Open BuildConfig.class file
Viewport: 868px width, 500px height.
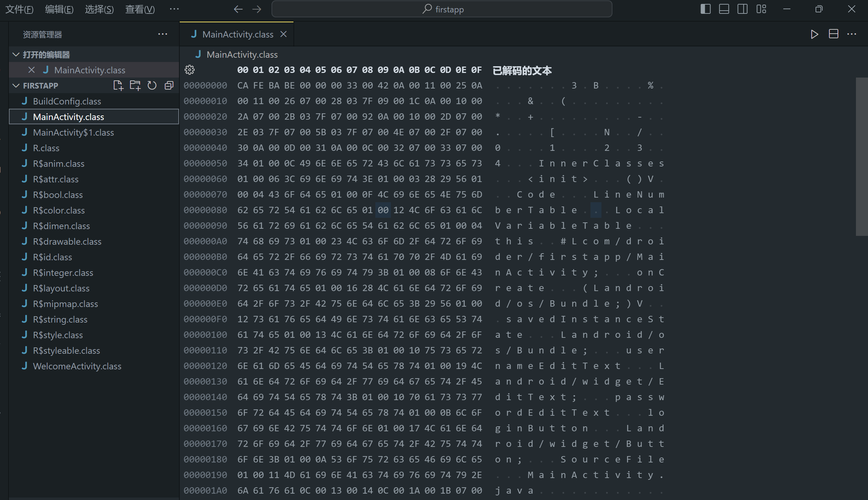pos(94,101)
